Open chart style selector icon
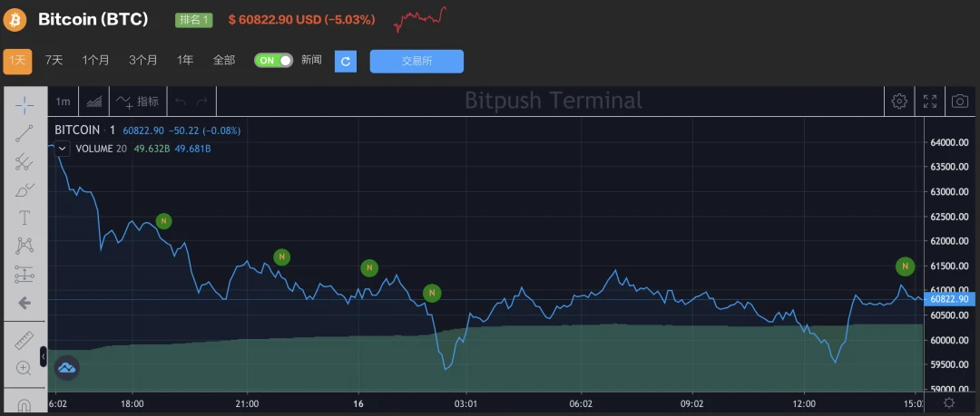The image size is (980, 416). point(94,102)
